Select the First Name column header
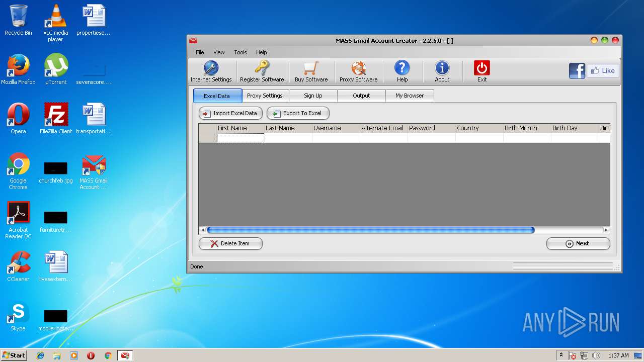This screenshot has height=362, width=644. [240, 128]
